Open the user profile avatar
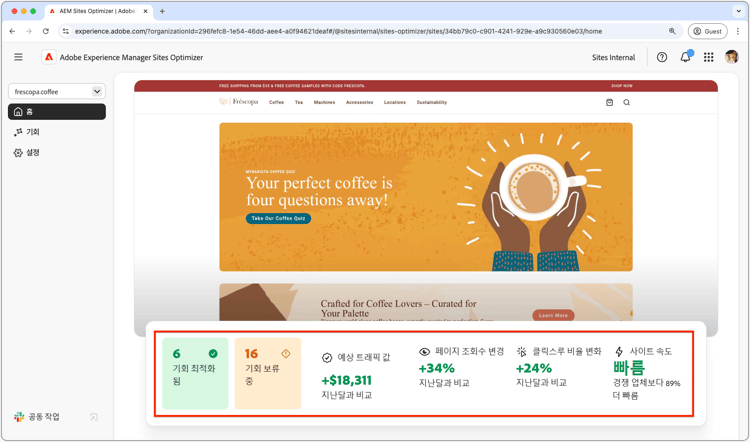Screen dimensions: 750x442 point(731,57)
